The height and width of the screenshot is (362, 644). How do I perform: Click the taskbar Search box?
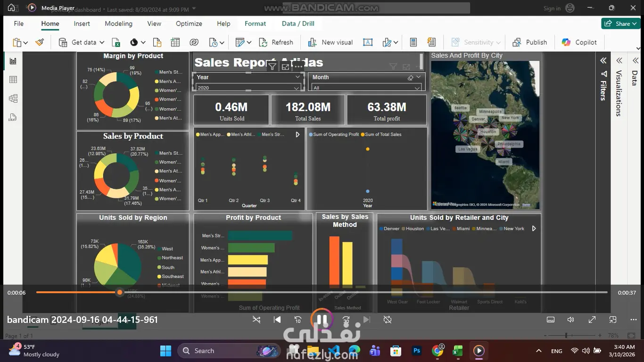click(229, 351)
